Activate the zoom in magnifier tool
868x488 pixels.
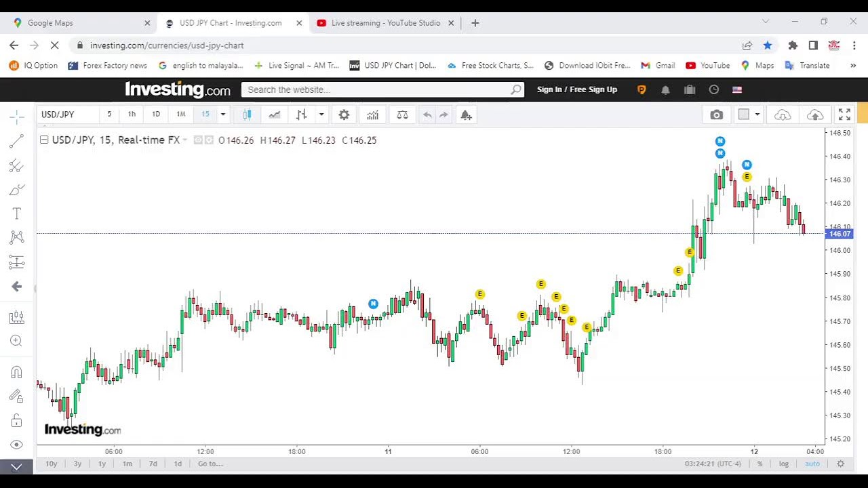click(x=17, y=341)
